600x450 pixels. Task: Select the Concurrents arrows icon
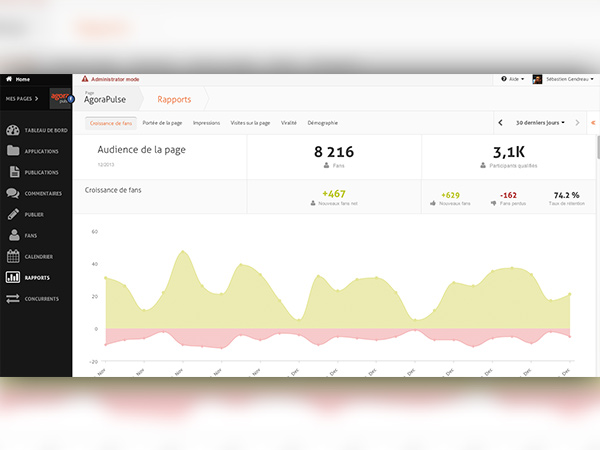pos(13,298)
